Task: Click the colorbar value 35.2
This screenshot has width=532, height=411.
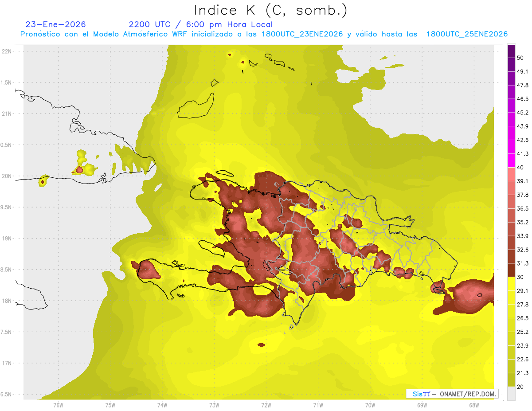Action: click(x=523, y=222)
